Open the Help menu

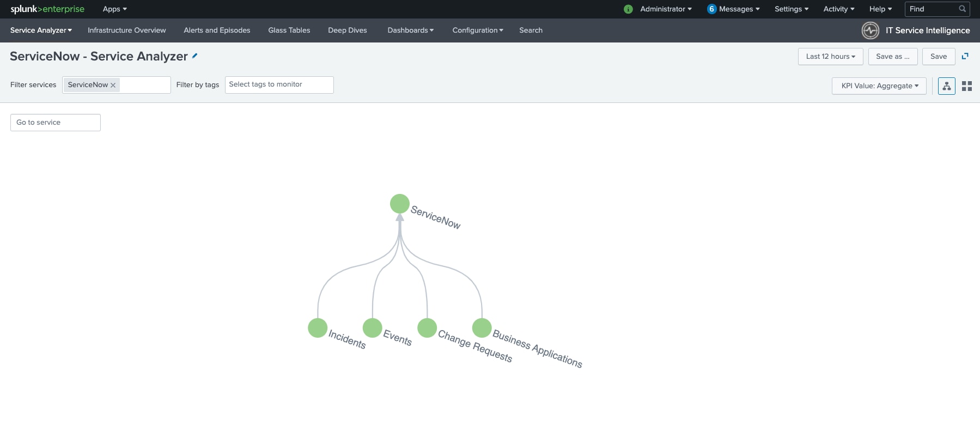(880, 9)
